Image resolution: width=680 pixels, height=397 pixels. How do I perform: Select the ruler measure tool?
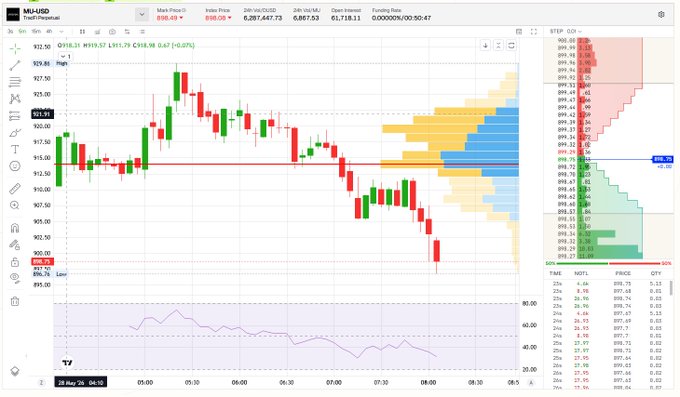click(15, 188)
